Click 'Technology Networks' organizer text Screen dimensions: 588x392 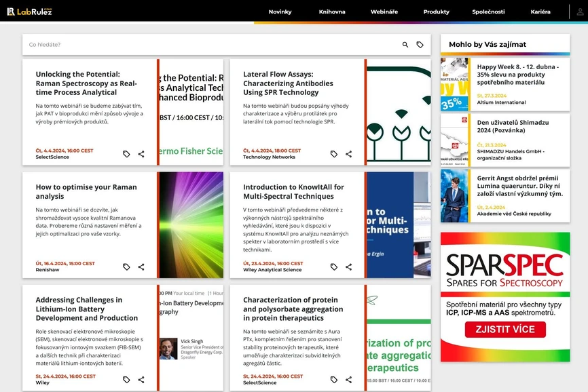click(269, 157)
